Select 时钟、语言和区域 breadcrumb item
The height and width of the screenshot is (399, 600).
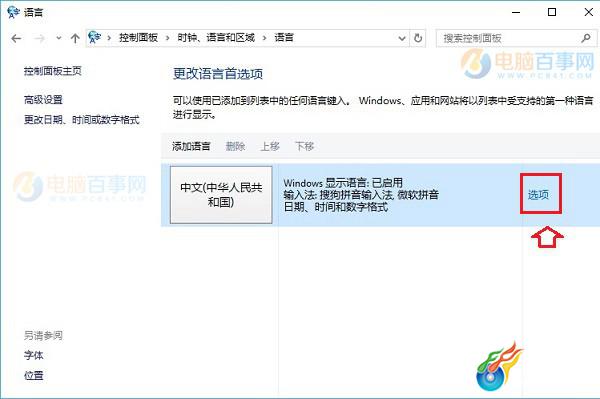point(216,37)
